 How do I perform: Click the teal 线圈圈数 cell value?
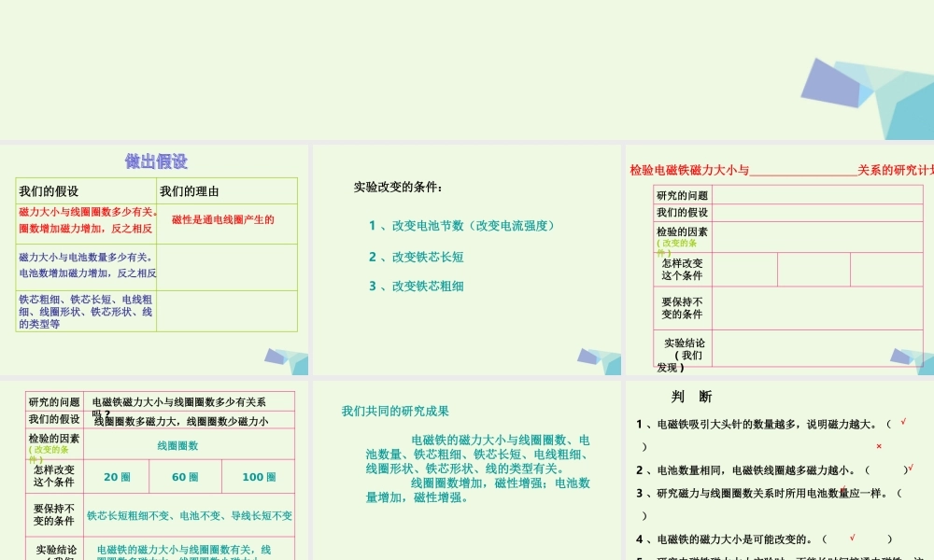click(177, 446)
